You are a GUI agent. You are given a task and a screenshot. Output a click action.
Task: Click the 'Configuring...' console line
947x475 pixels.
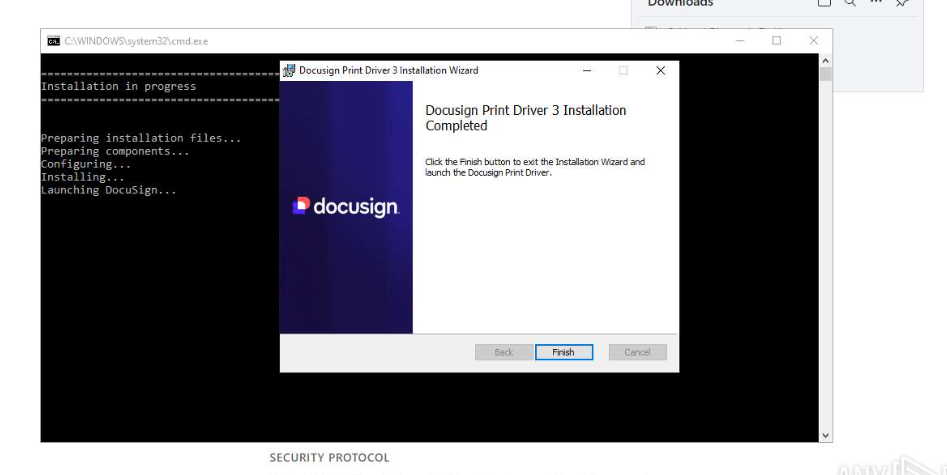pyautogui.click(x=86, y=164)
